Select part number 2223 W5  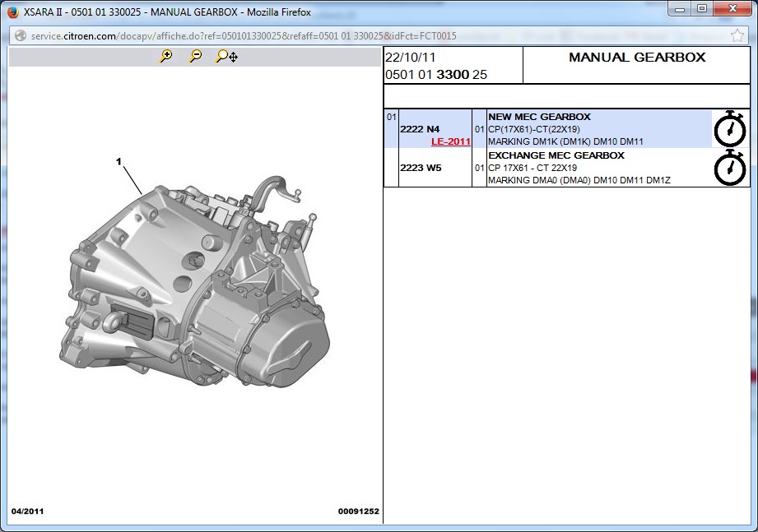click(421, 168)
